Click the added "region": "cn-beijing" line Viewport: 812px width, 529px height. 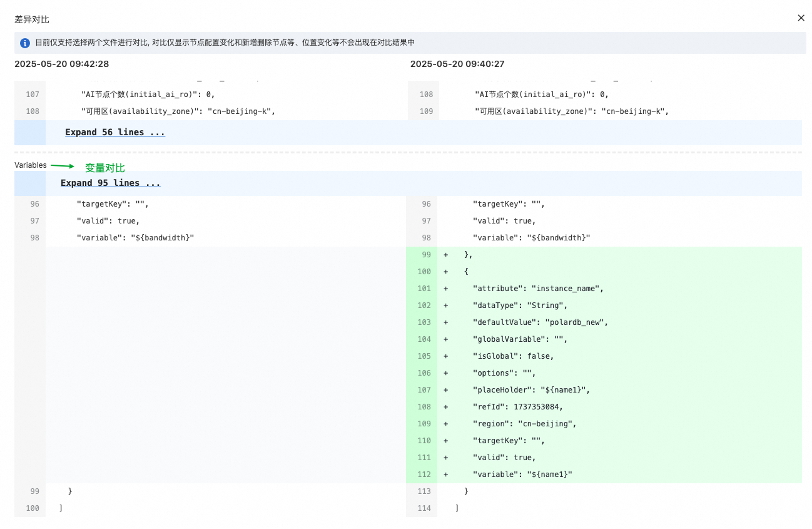(525, 424)
